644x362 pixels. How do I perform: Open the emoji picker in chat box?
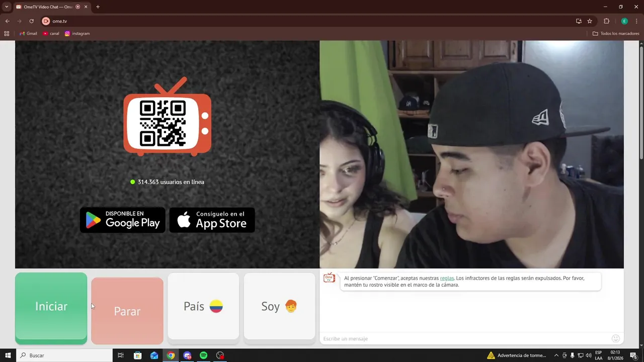pyautogui.click(x=615, y=338)
